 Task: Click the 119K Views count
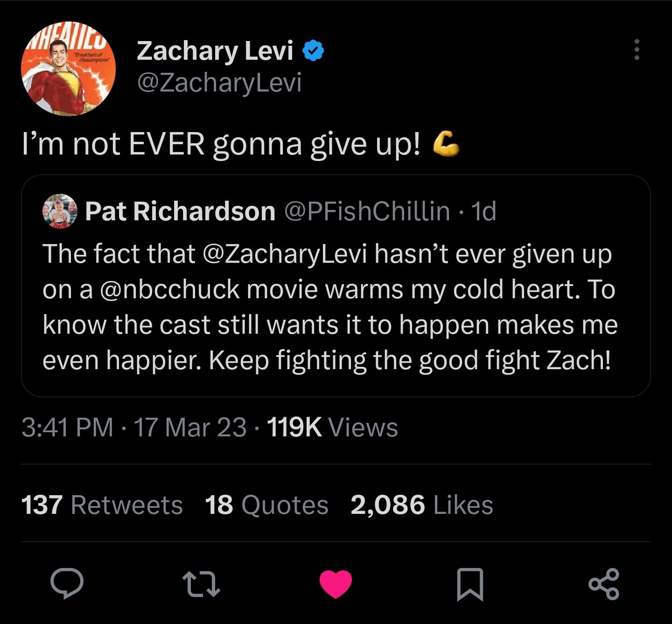coord(332,427)
